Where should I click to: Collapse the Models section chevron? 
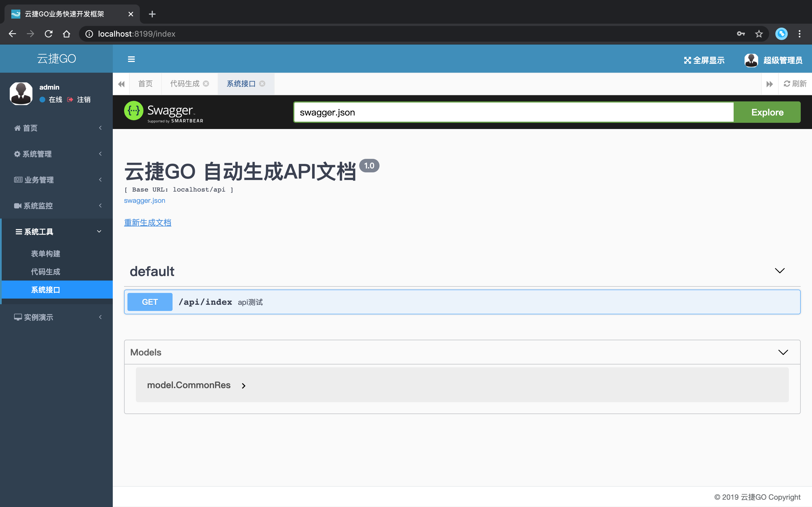click(783, 352)
